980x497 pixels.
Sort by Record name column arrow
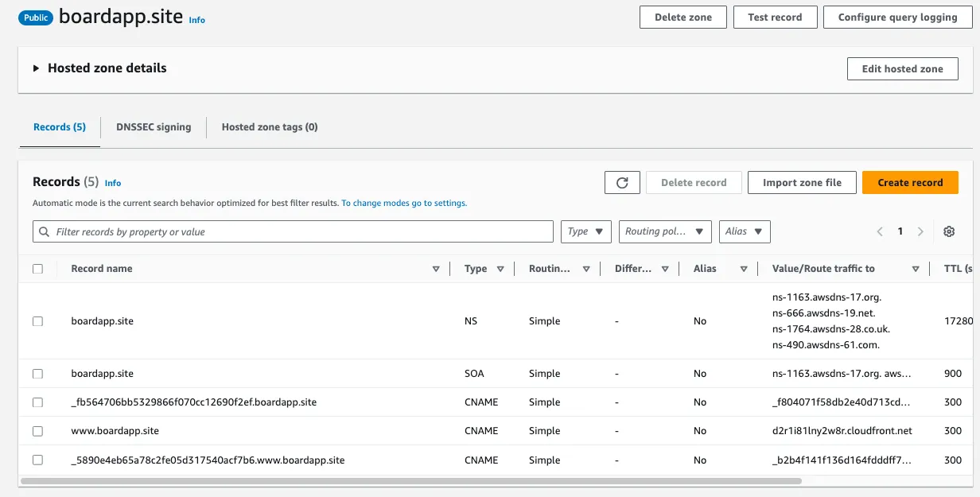coord(436,269)
